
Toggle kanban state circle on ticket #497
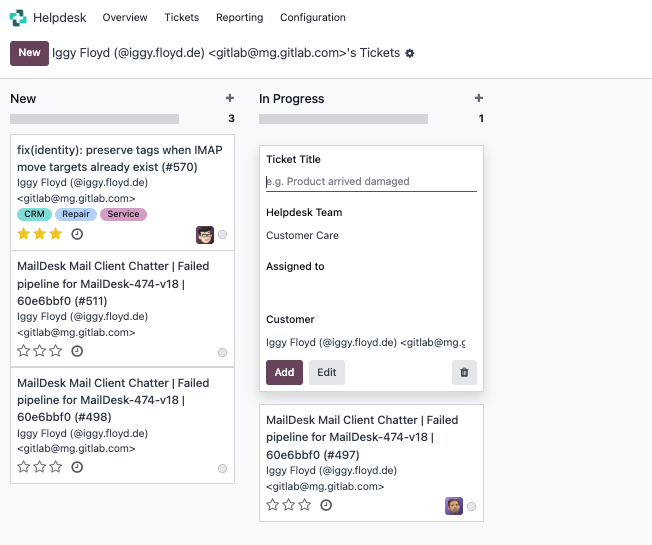(x=471, y=506)
